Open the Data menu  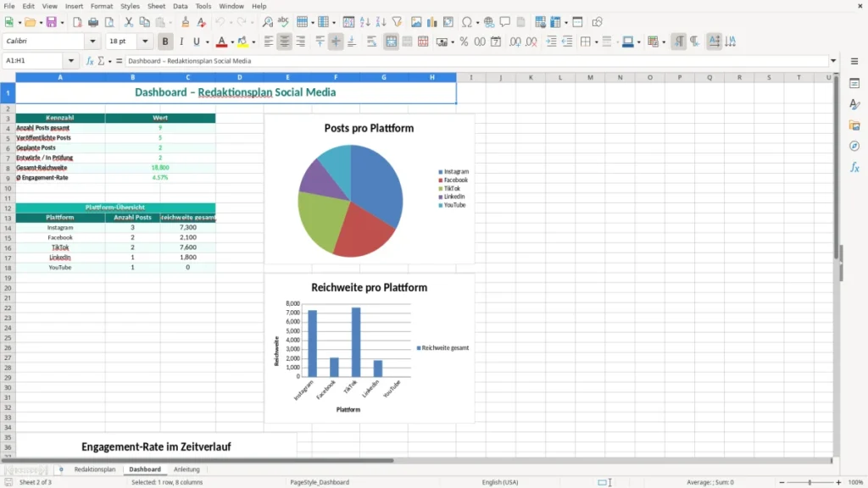coord(180,6)
